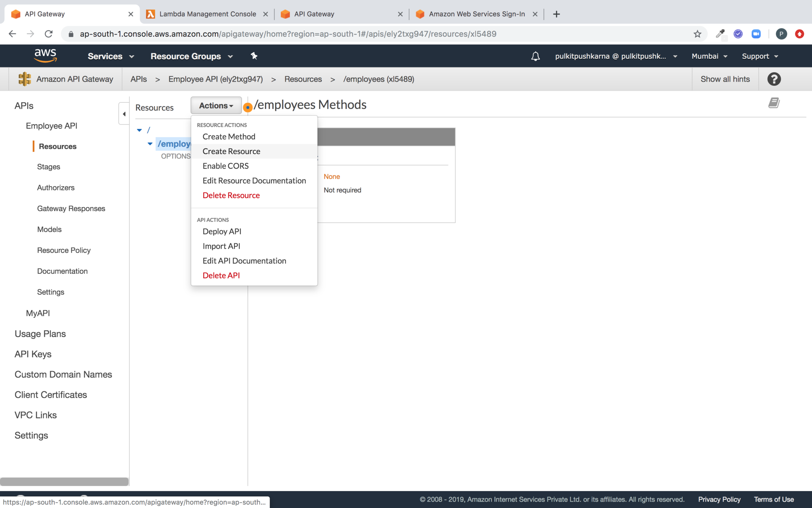Collapse the left sidebar with arrow toggle
812x508 pixels.
point(124,114)
